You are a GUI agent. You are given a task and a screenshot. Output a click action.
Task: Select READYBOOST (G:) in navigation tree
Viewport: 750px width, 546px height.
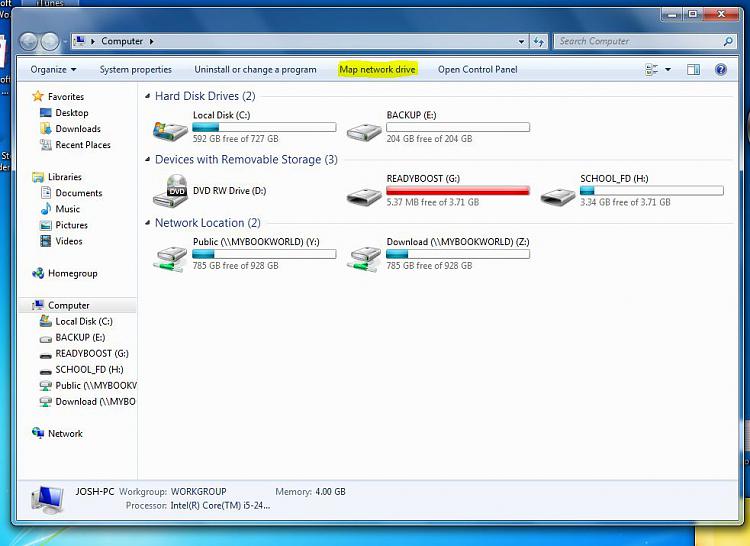click(92, 354)
